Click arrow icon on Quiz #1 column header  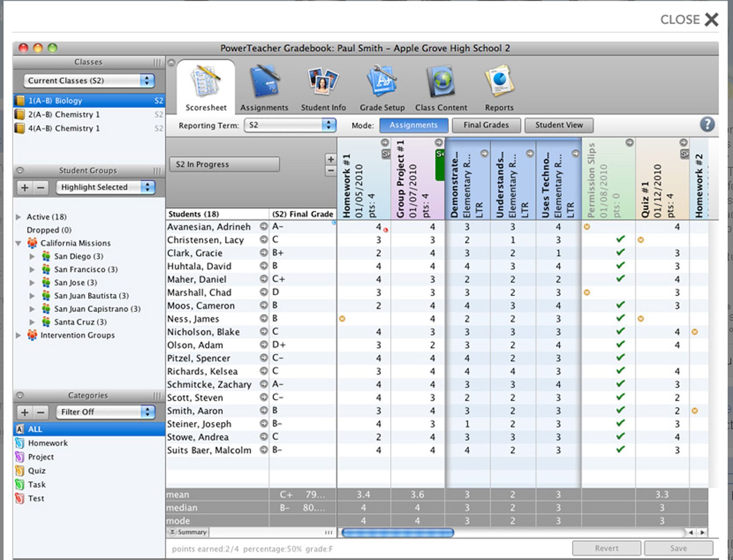pos(683,143)
